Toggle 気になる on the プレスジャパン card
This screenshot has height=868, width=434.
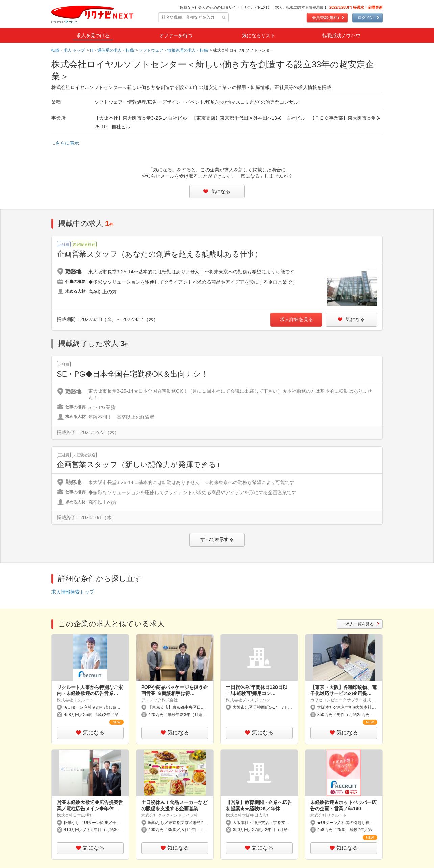[259, 733]
